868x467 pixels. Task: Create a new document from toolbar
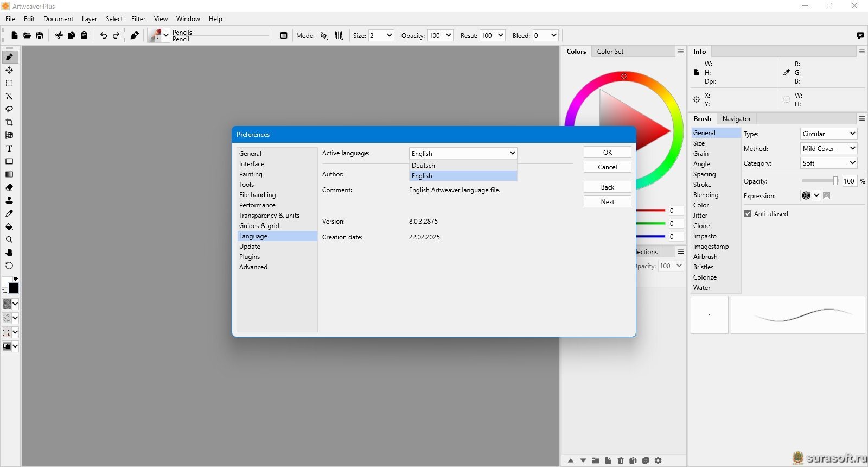15,35
